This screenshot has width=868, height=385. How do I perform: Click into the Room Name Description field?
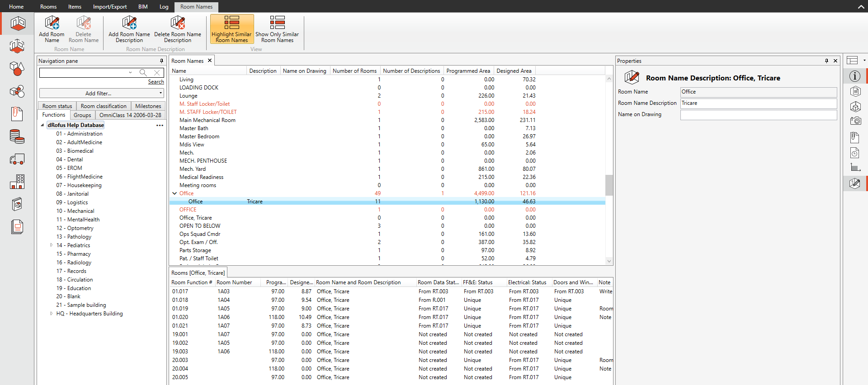pos(758,103)
